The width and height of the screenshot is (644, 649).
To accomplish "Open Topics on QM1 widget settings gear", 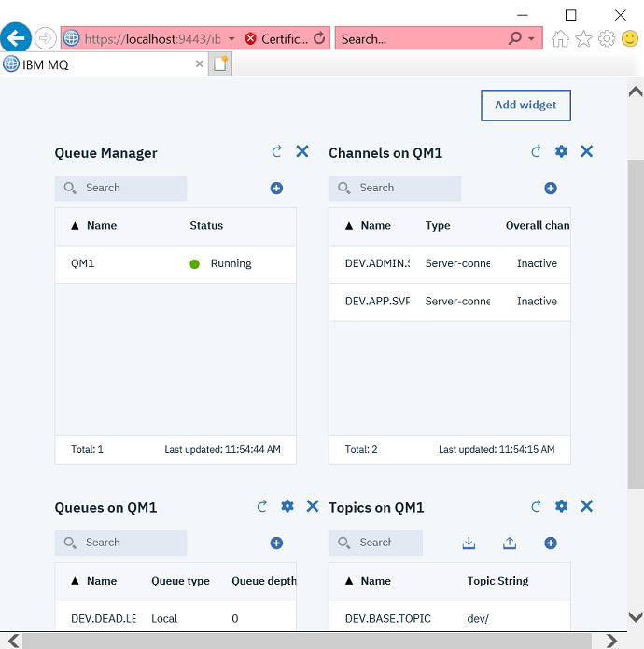I will 561,506.
